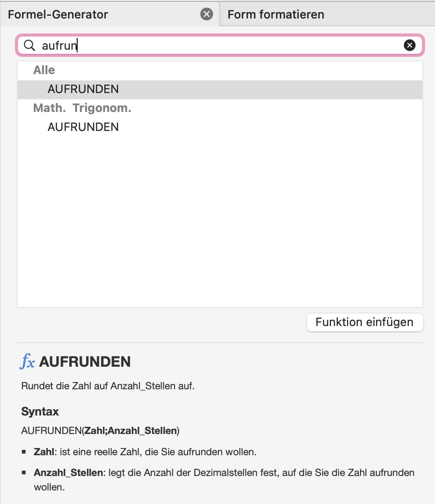Select AUFRUNDEN under Math. Trigonom.
The image size is (435, 504).
pos(220,127)
